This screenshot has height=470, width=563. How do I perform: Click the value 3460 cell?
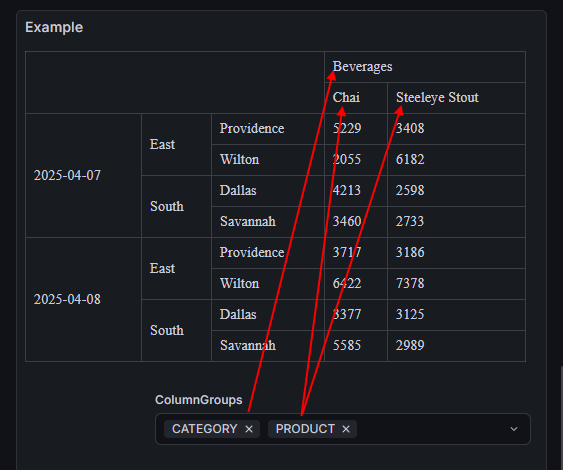356,222
